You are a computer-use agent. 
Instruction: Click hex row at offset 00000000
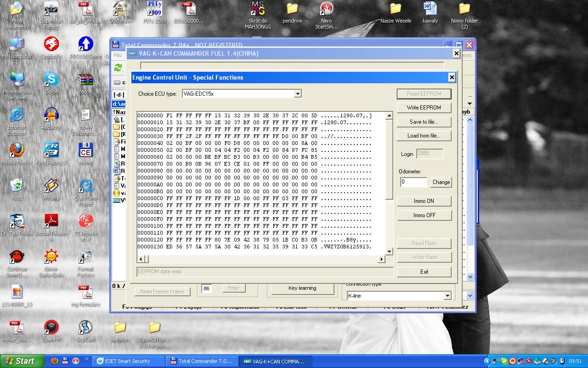tap(254, 115)
